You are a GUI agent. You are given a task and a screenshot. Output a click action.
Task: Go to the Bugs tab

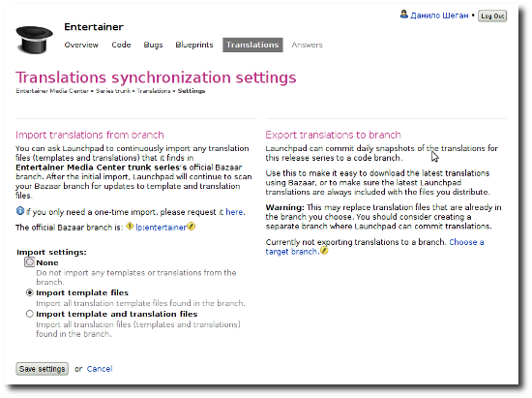pos(153,45)
